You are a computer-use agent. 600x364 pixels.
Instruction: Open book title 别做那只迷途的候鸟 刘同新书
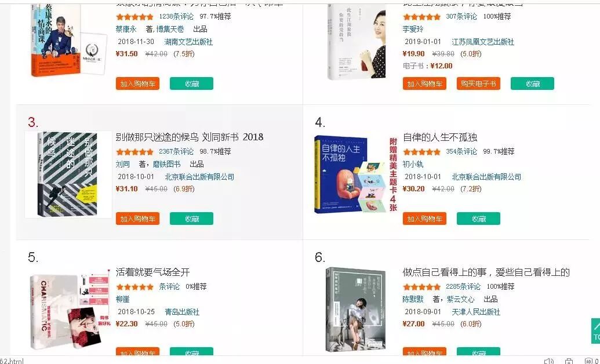click(x=190, y=137)
